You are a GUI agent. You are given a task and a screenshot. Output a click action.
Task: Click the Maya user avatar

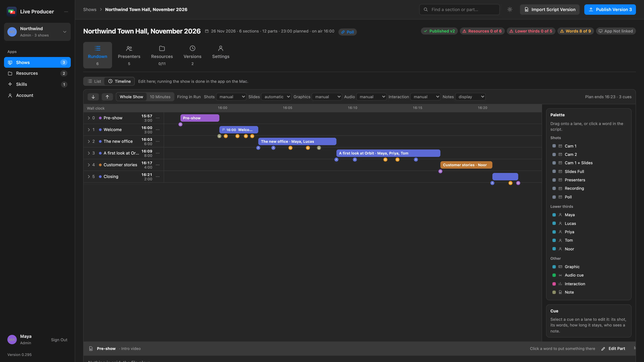click(x=12, y=340)
